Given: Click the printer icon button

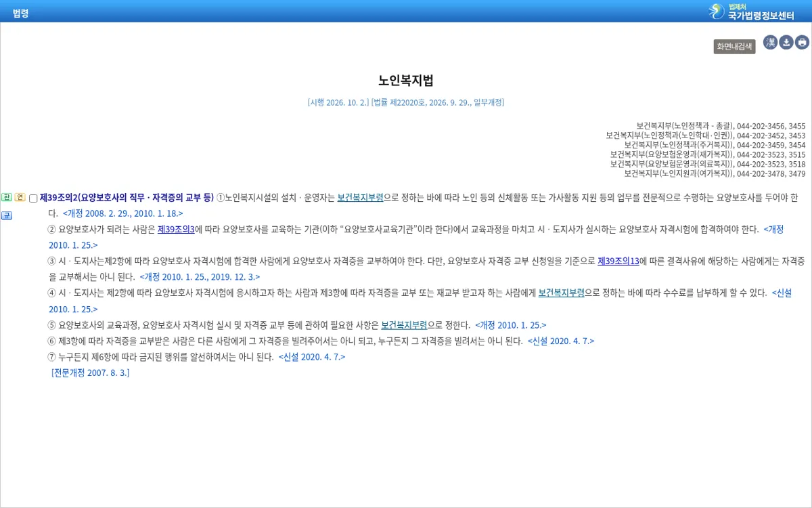Looking at the screenshot, I should 803,43.
